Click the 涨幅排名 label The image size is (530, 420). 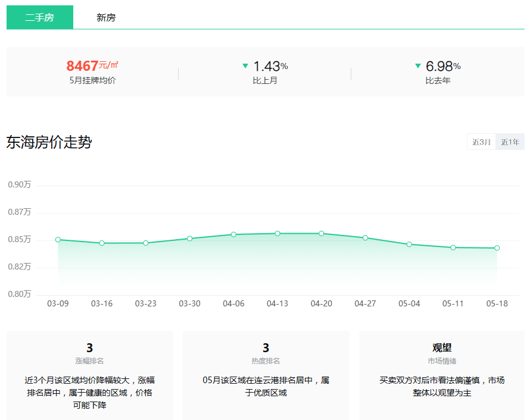(89, 361)
